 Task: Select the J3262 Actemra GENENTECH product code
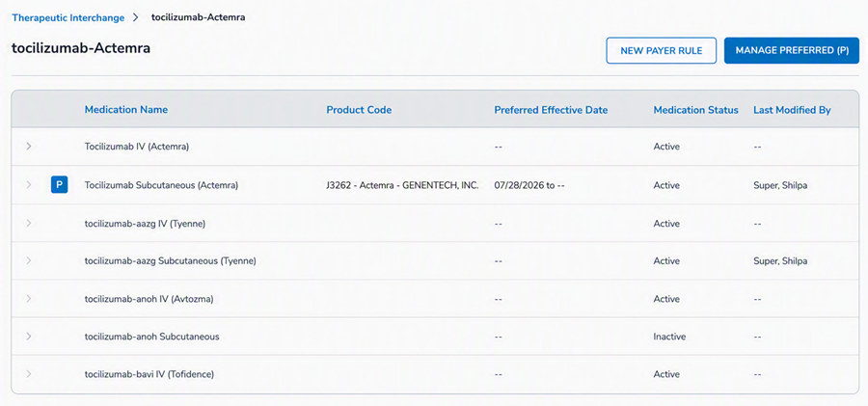click(402, 185)
